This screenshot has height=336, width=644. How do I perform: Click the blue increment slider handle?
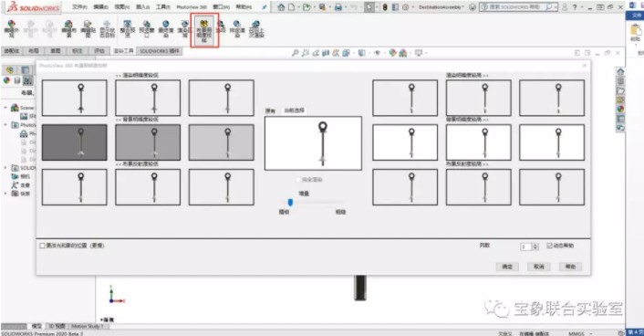[x=290, y=202]
